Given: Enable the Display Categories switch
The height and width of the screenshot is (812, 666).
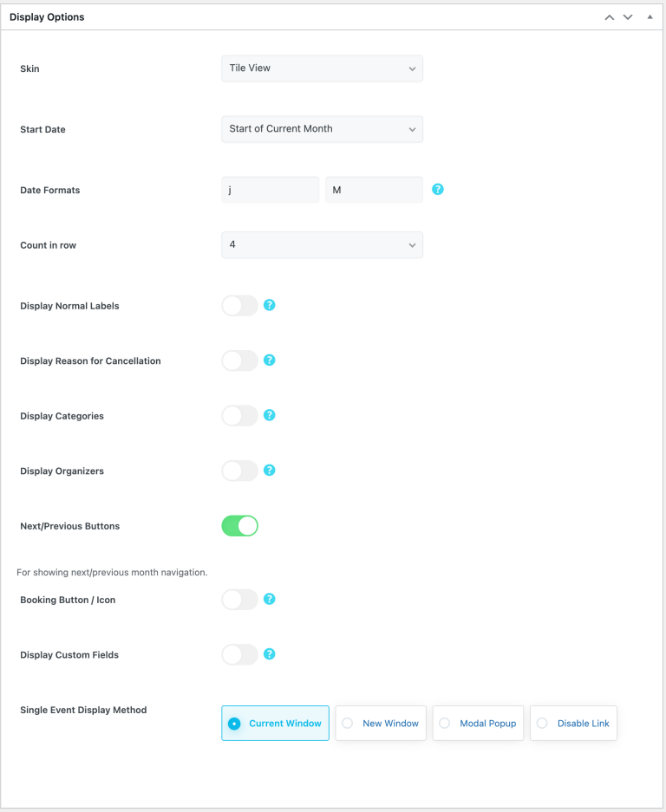Looking at the screenshot, I should [239, 415].
